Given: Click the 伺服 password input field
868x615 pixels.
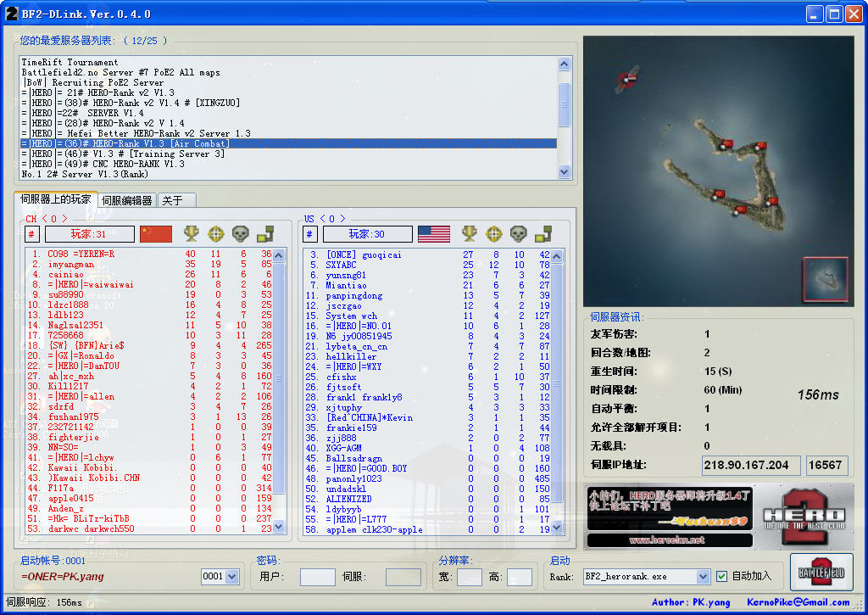Looking at the screenshot, I should [x=403, y=577].
